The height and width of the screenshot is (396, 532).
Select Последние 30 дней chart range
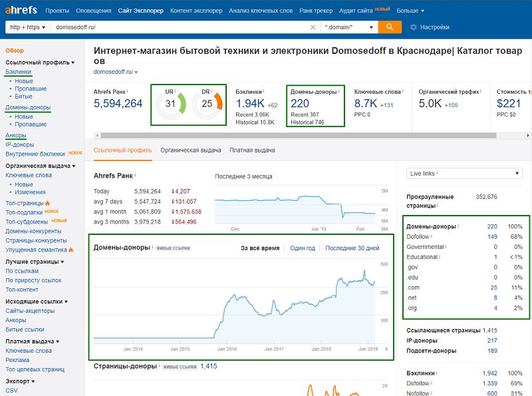coord(352,248)
